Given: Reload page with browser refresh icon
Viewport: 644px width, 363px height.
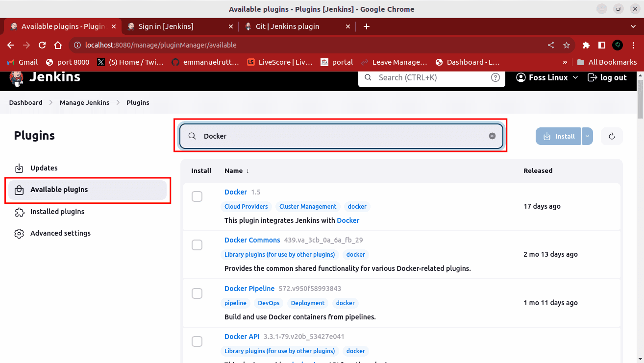Looking at the screenshot, I should click(x=42, y=45).
